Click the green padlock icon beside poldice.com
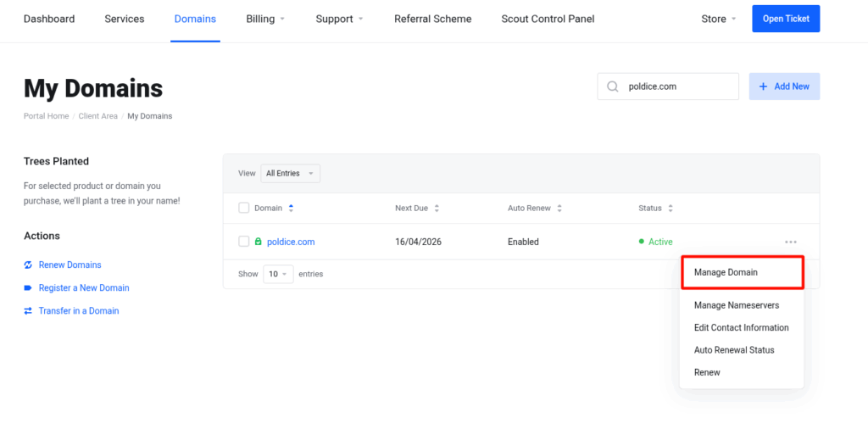 (259, 242)
